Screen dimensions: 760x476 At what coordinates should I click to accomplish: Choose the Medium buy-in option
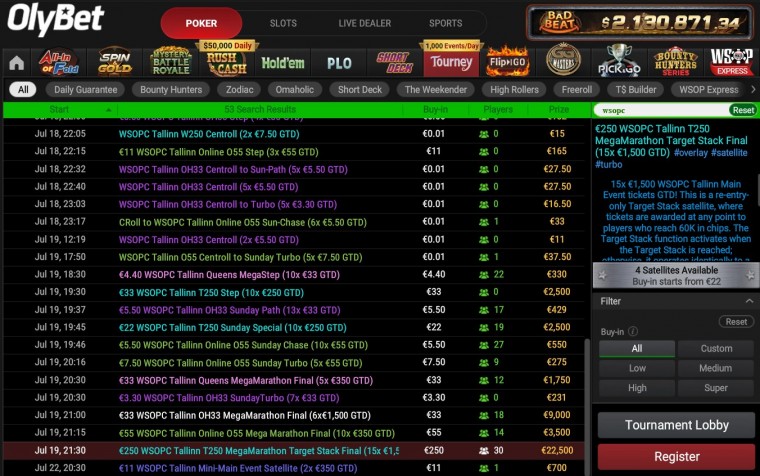click(716, 368)
